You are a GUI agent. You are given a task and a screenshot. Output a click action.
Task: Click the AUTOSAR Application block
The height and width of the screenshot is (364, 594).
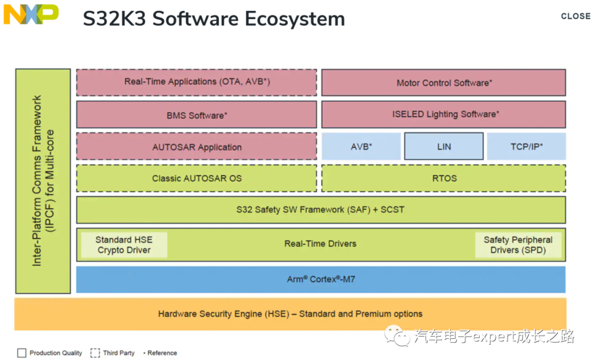(196, 147)
